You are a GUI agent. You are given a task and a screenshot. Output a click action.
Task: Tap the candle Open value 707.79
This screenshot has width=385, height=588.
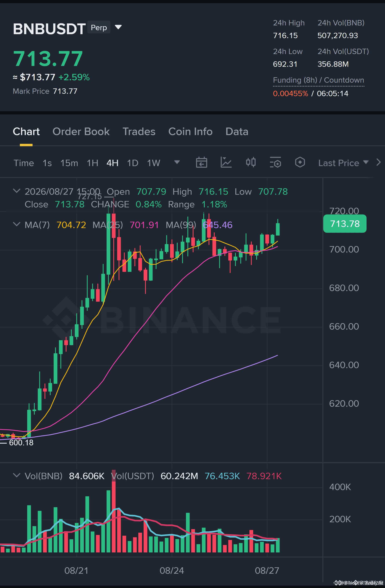click(x=151, y=191)
